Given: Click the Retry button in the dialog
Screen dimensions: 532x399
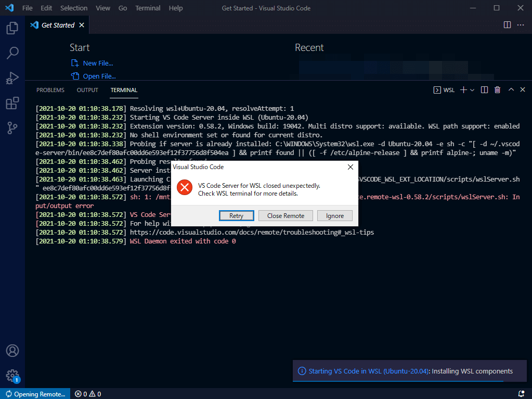Looking at the screenshot, I should pos(237,215).
